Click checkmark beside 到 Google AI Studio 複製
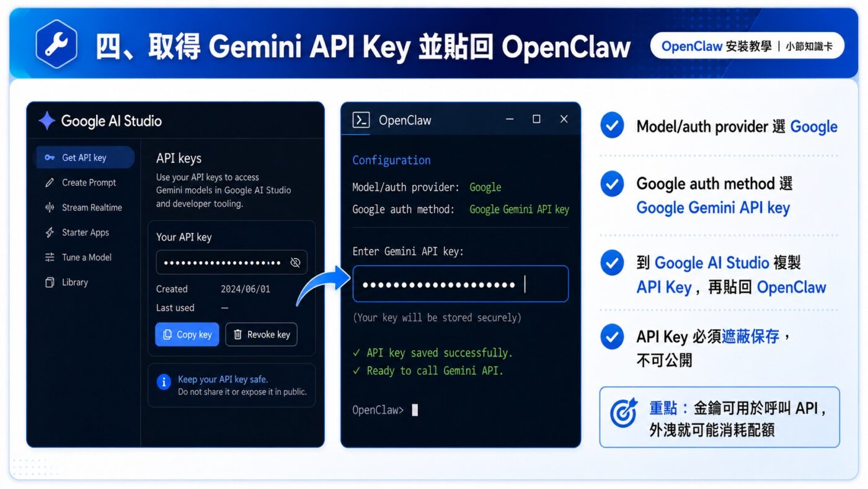This screenshot has width=868, height=489. click(612, 263)
